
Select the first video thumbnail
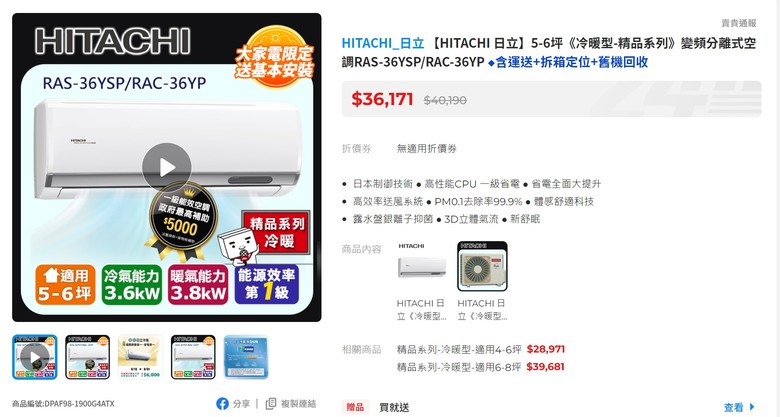point(35,357)
